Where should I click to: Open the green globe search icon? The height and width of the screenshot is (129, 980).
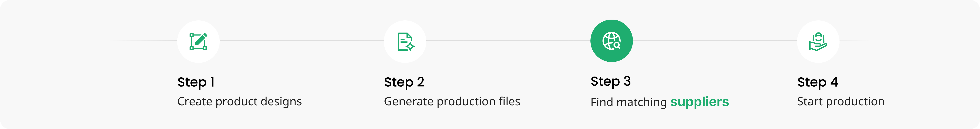611,41
